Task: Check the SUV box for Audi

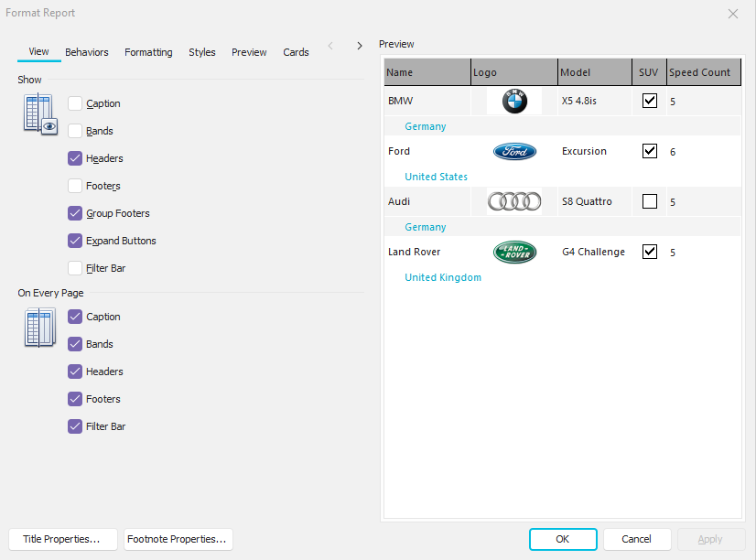Action: (x=650, y=201)
